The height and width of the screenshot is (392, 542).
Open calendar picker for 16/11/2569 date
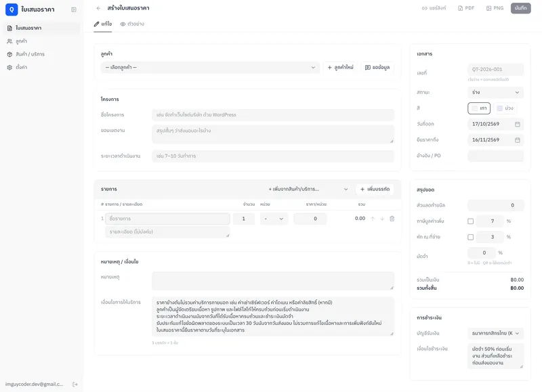[518, 140]
